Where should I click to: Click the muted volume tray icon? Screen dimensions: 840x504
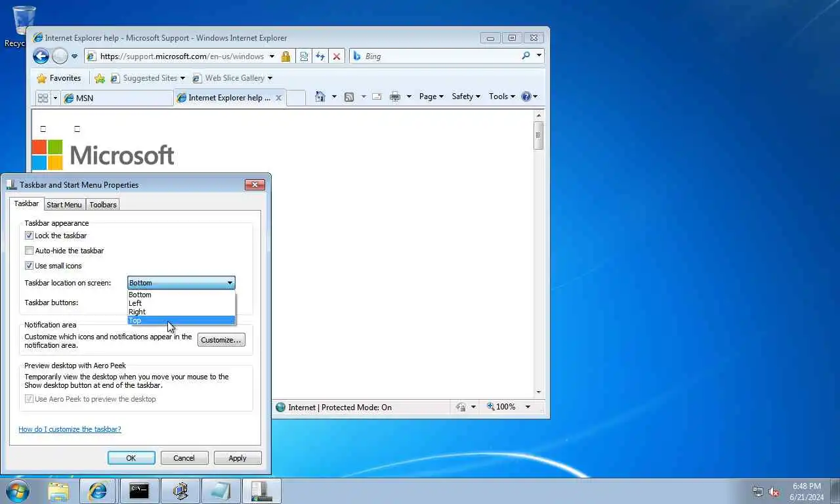tap(774, 492)
